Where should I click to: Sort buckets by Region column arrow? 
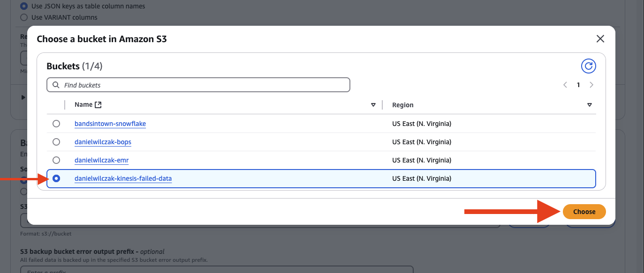[590, 105]
